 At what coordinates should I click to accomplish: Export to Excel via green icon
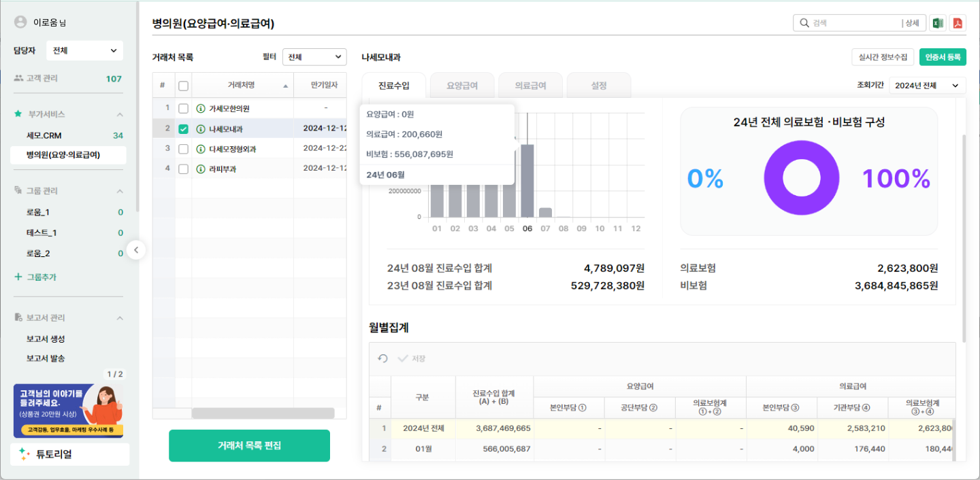click(x=937, y=23)
